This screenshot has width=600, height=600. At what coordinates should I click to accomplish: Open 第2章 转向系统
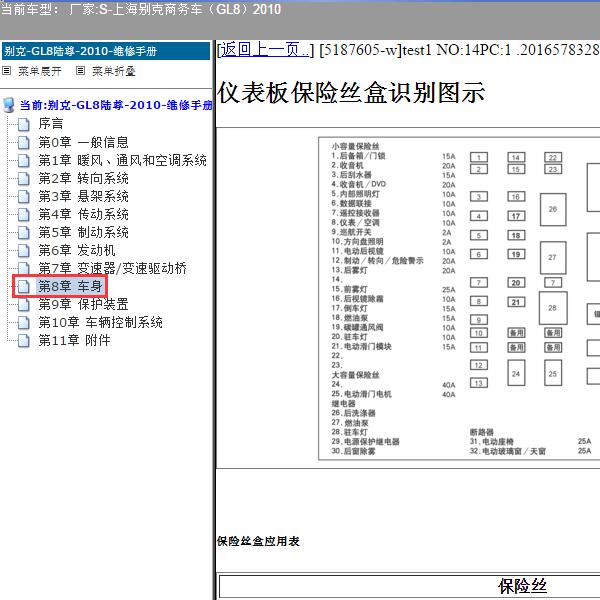click(83, 178)
